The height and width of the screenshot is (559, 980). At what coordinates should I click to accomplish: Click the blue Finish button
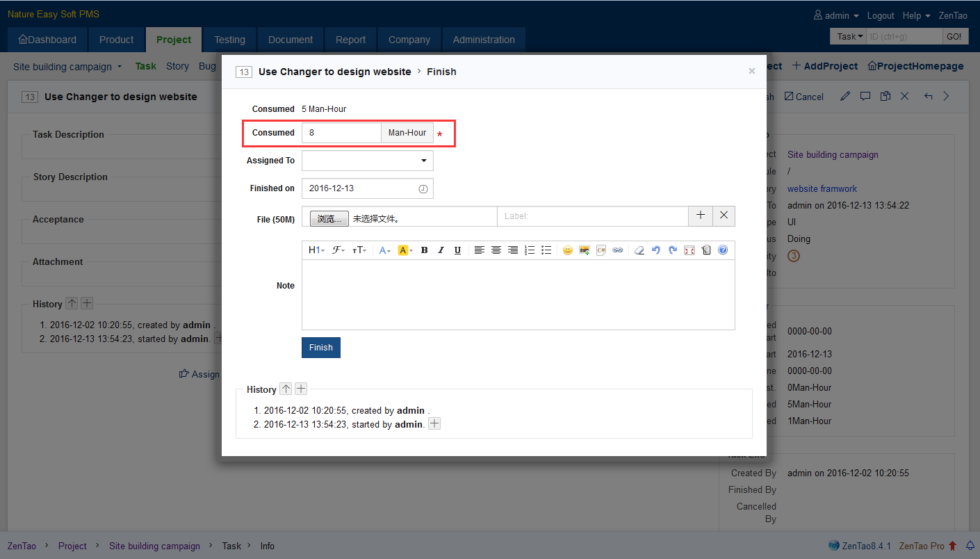[x=321, y=348]
